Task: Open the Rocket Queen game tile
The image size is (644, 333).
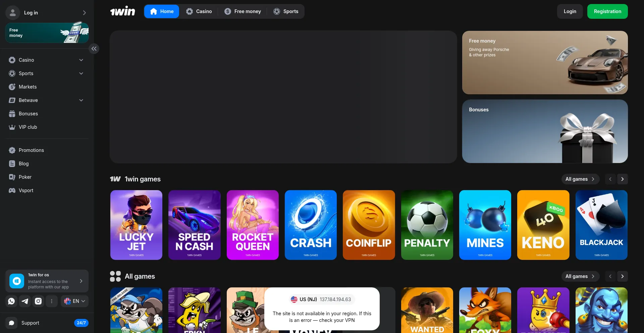Action: click(253, 225)
